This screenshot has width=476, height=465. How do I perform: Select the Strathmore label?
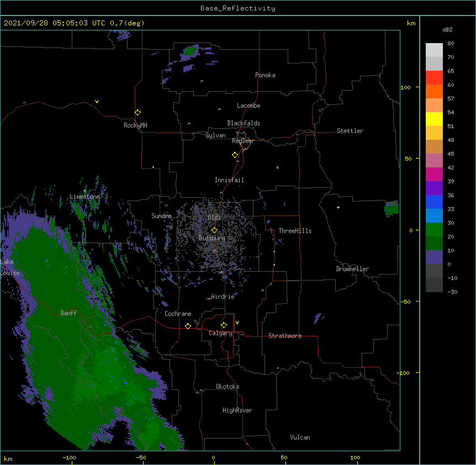click(285, 336)
